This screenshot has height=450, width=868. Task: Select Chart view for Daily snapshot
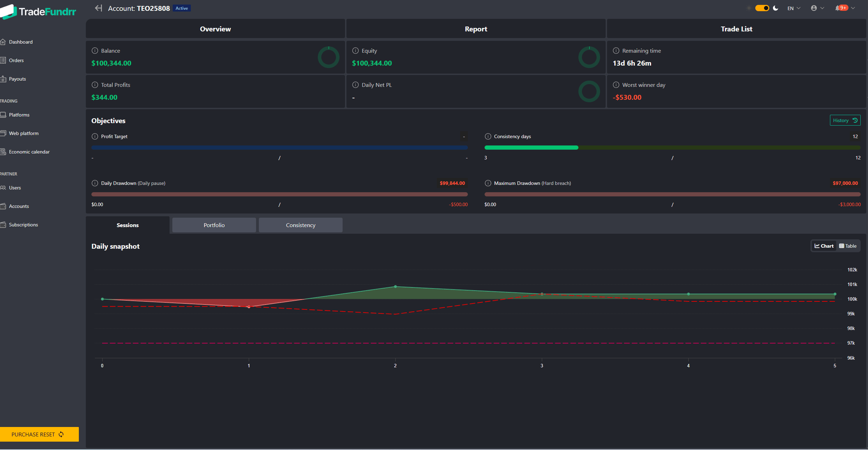824,246
